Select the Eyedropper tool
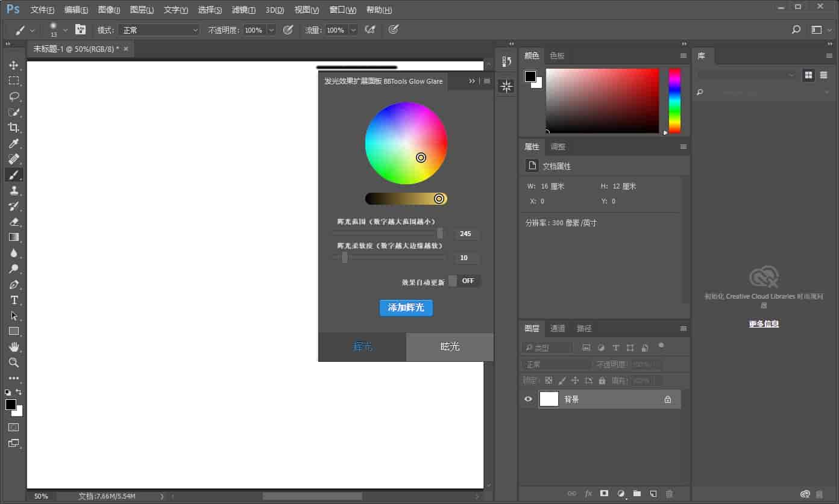Screen dimensions: 839x504 pyautogui.click(x=14, y=143)
